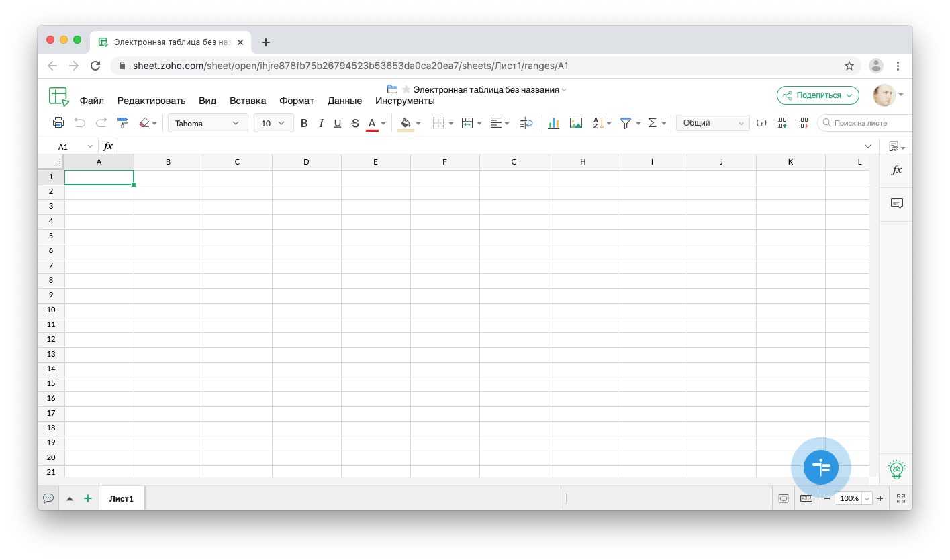The height and width of the screenshot is (560, 950).
Task: Click the green plus to add sheet
Action: coord(88,498)
